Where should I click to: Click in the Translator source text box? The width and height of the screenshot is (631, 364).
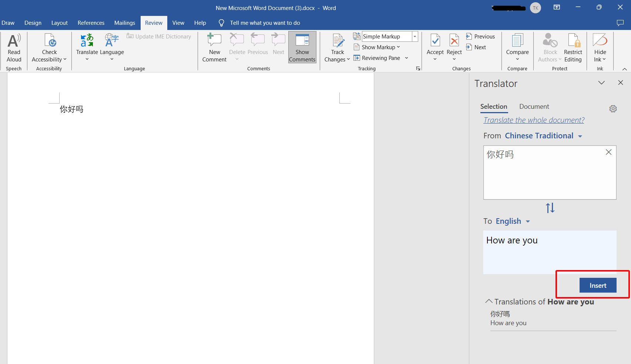(550, 172)
